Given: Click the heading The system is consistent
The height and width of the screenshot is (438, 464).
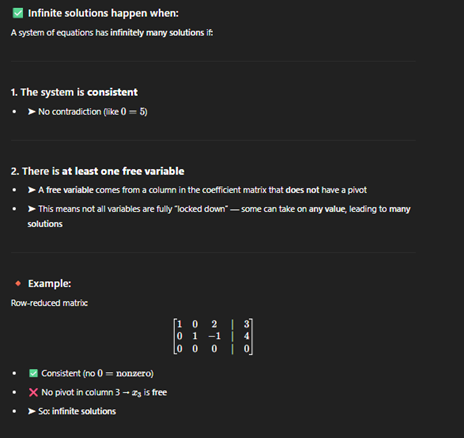Looking at the screenshot, I should click(74, 92).
